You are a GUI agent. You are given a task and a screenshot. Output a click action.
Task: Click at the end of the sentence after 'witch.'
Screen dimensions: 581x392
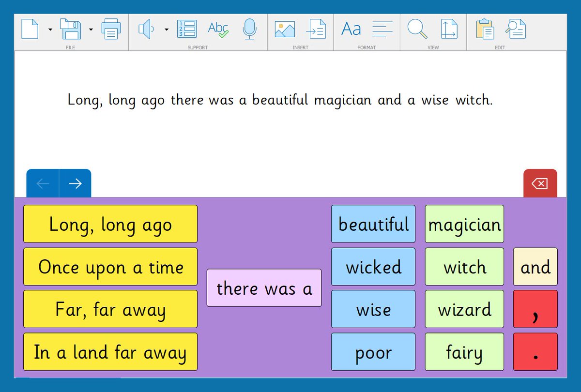tap(494, 100)
